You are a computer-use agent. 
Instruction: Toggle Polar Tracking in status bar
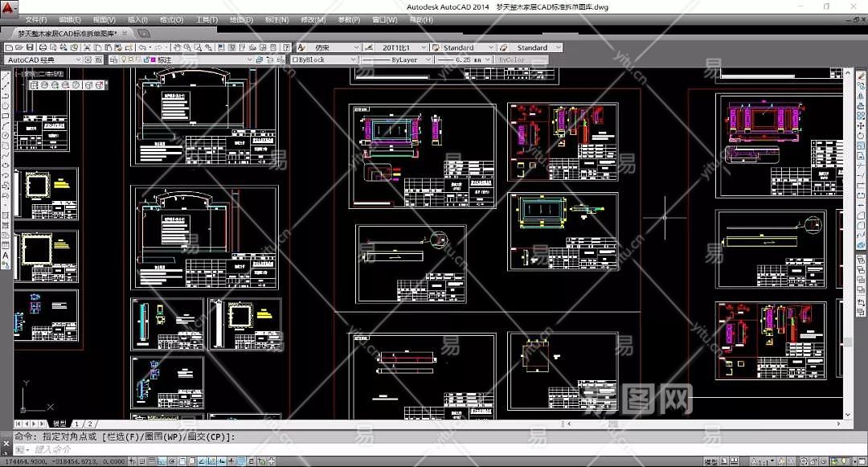[x=171, y=461]
